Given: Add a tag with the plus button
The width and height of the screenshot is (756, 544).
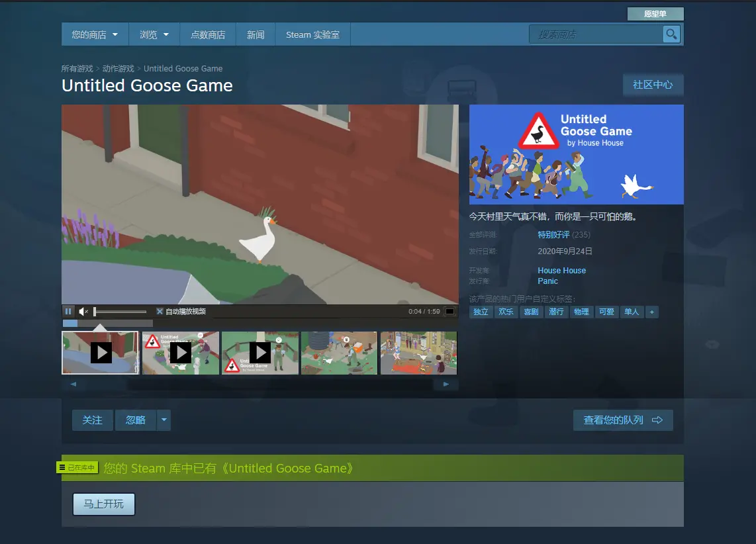Looking at the screenshot, I should [652, 312].
